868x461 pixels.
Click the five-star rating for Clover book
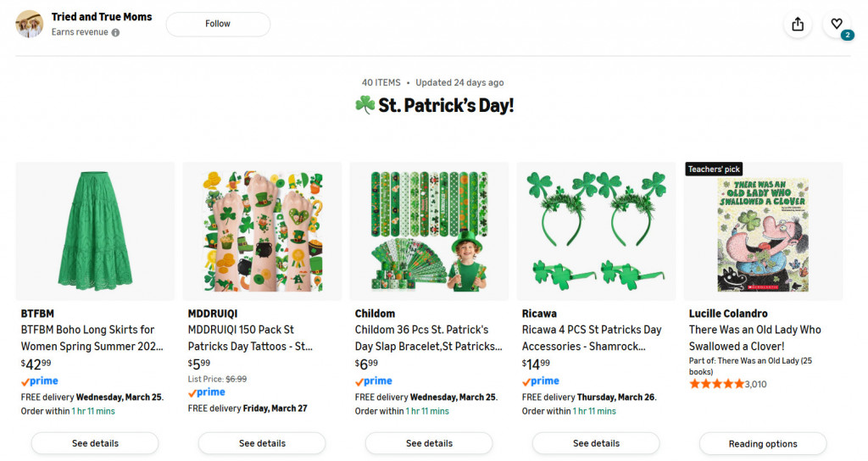[x=716, y=384]
